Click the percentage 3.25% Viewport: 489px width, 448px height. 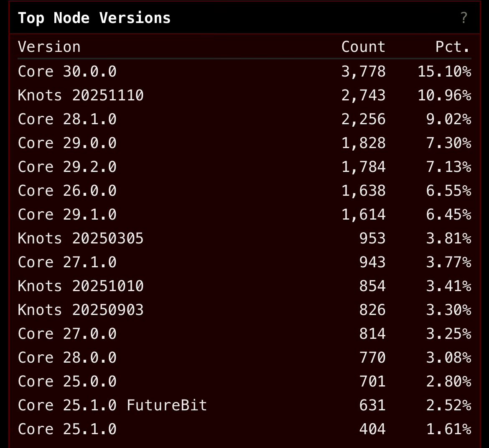[x=449, y=334]
